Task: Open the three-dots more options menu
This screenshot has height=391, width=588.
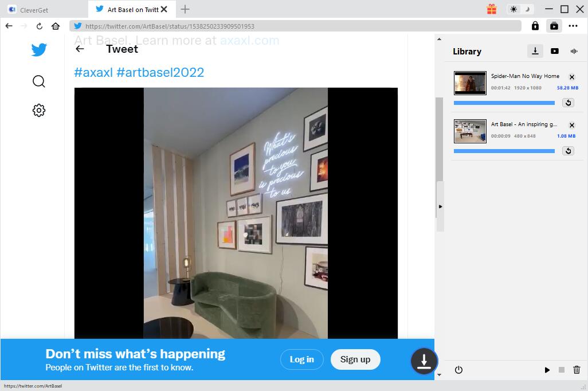Action: pyautogui.click(x=573, y=26)
